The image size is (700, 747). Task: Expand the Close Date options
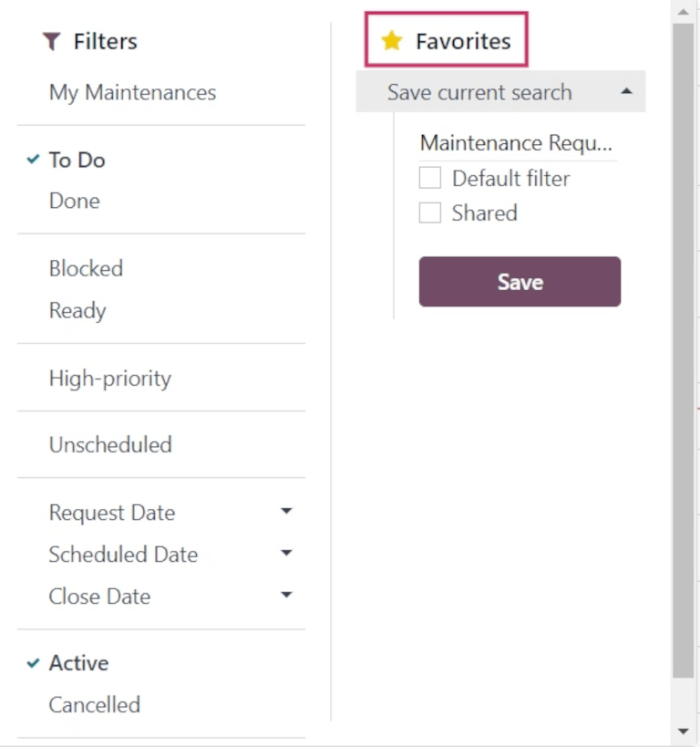(x=286, y=595)
